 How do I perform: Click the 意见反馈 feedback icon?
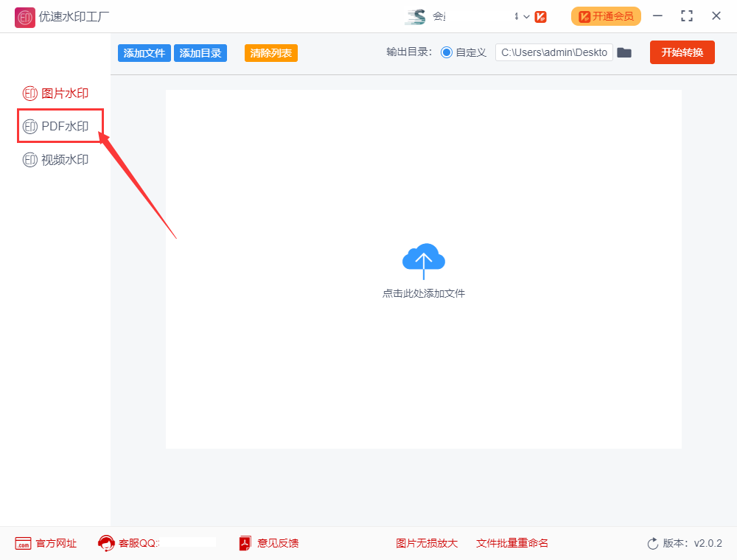[x=244, y=543]
